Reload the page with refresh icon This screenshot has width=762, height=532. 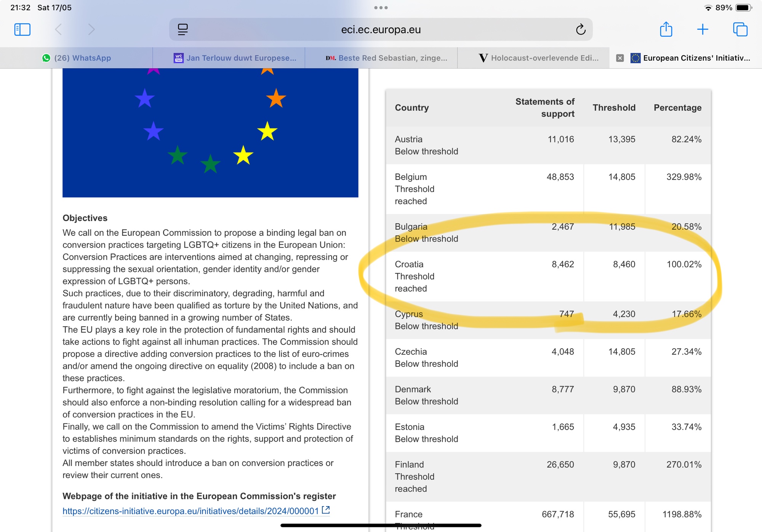point(580,29)
